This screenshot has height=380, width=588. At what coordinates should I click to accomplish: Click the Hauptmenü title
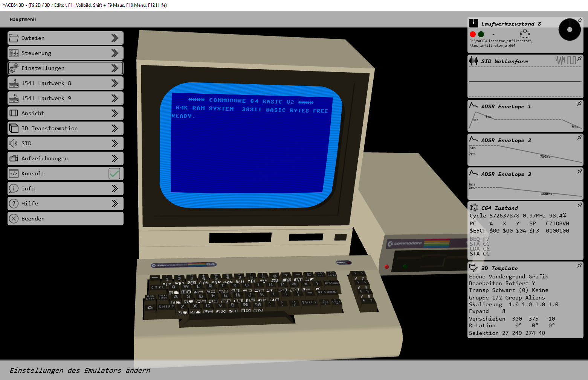[x=23, y=20]
